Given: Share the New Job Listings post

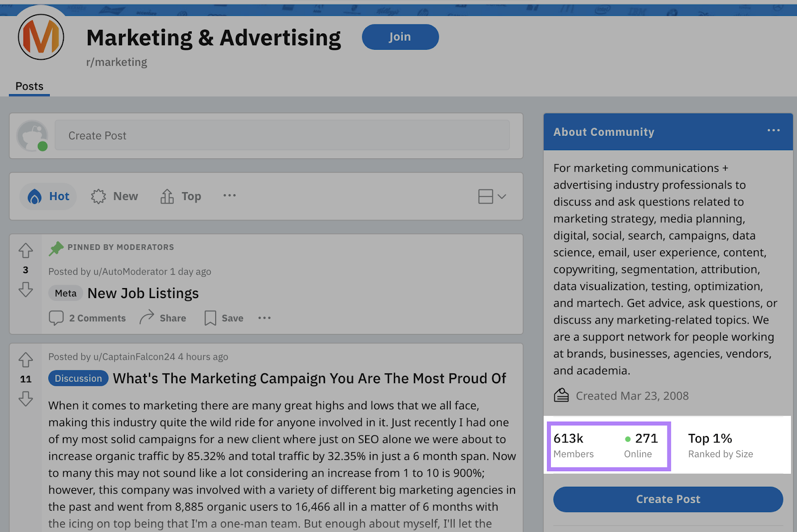Looking at the screenshot, I should coord(163,318).
